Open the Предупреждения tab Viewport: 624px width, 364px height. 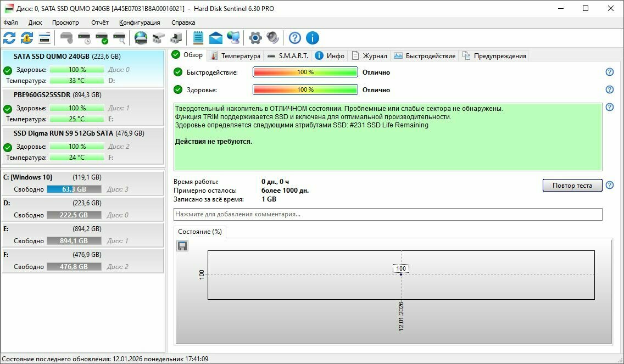tap(494, 56)
